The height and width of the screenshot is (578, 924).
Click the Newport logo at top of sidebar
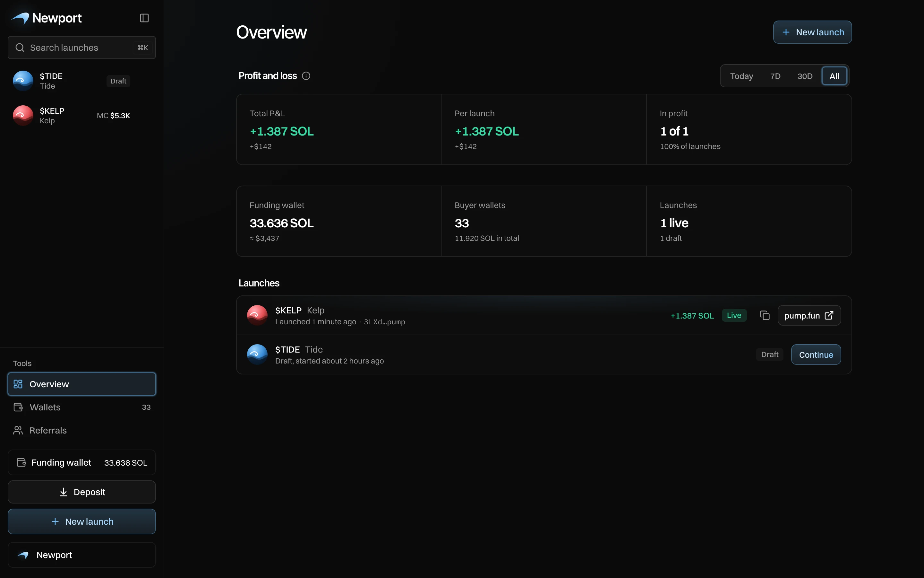pyautogui.click(x=46, y=18)
